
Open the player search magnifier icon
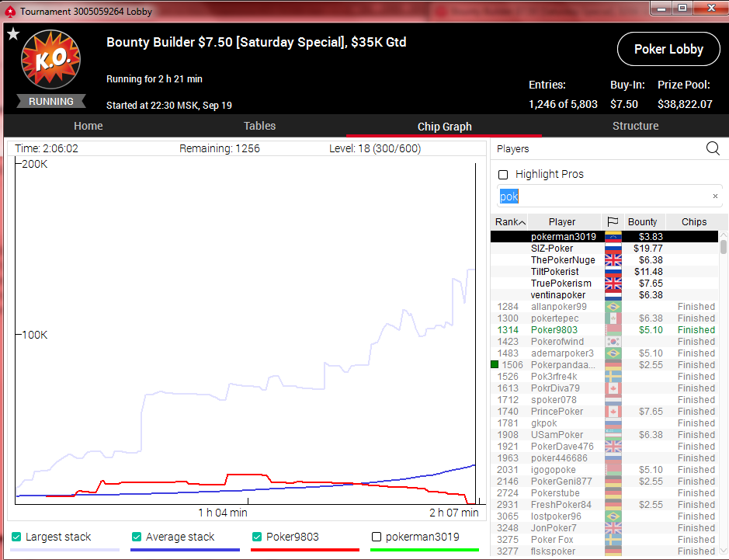712,148
